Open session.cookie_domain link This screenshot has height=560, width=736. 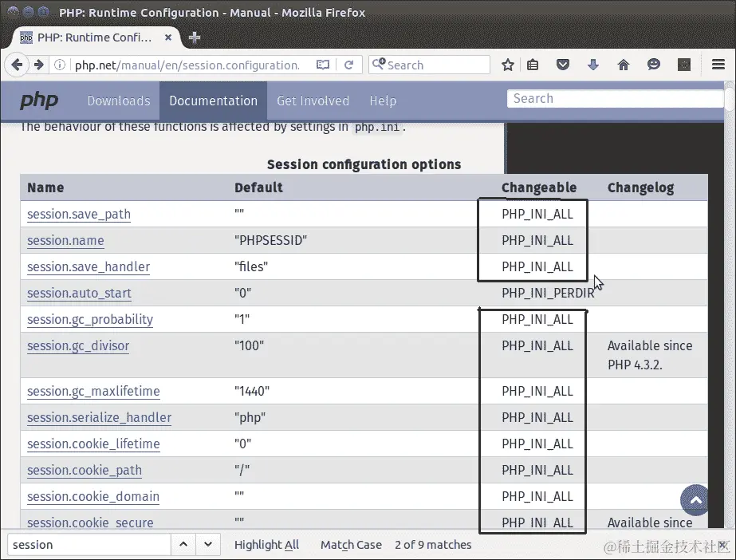93,496
